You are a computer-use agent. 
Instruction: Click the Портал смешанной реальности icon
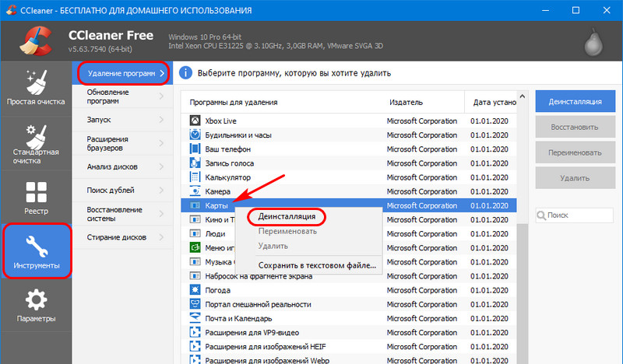pos(195,304)
